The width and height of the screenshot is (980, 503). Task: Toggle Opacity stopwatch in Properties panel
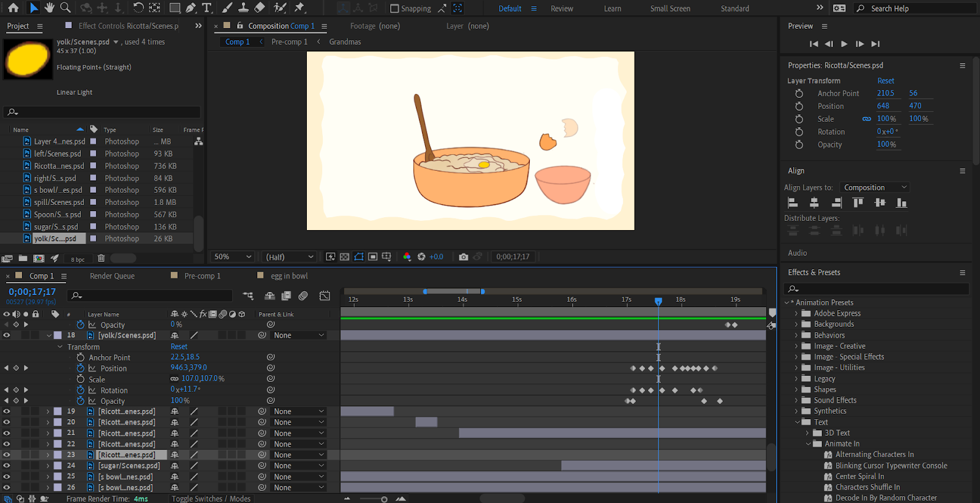799,145
